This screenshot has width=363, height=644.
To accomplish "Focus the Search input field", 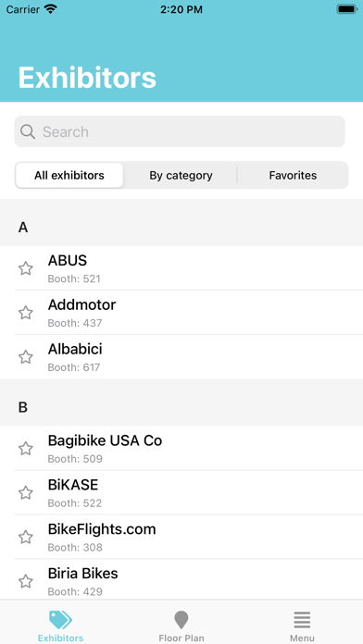I will coord(180,131).
